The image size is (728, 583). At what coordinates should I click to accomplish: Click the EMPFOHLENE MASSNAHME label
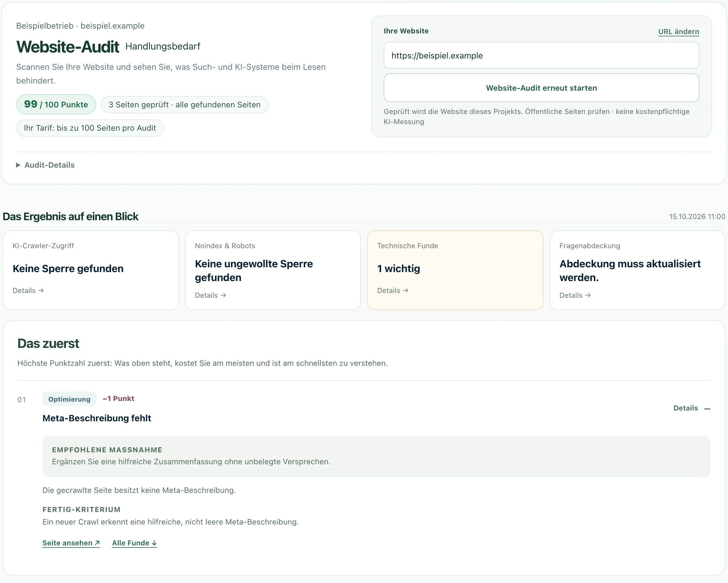[107, 450]
